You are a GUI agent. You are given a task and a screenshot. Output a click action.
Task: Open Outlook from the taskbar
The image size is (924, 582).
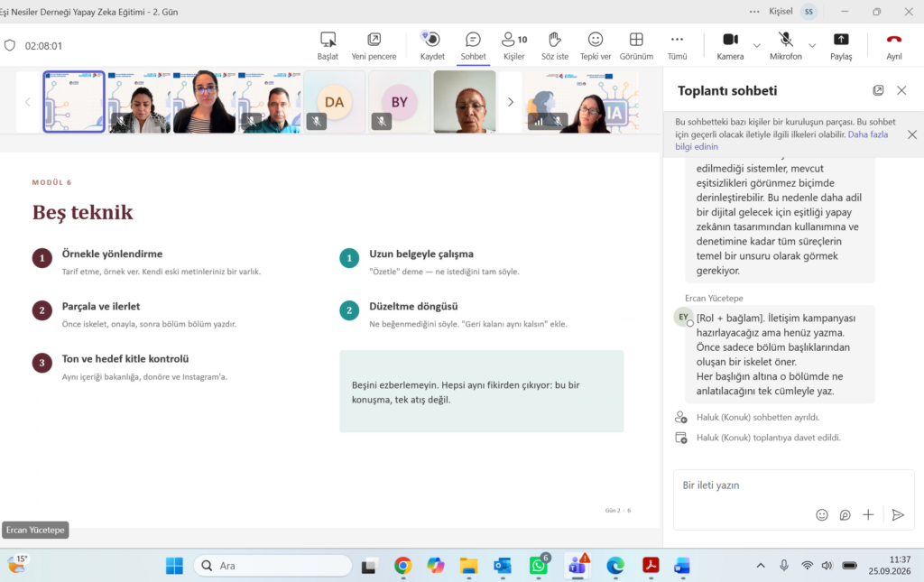[503, 566]
